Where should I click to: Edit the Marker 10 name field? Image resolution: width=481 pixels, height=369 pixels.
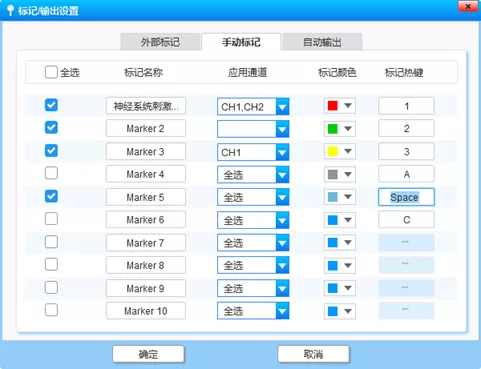click(x=146, y=311)
